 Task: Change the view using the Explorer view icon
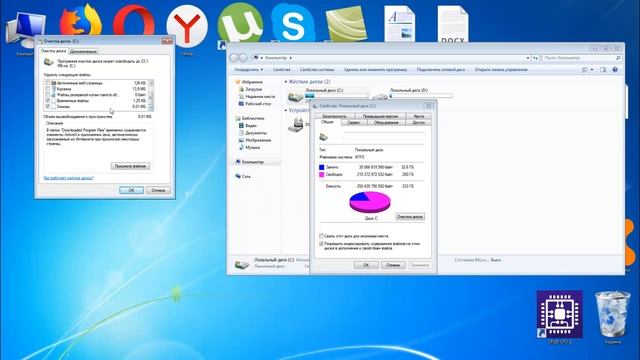pyautogui.click(x=585, y=70)
